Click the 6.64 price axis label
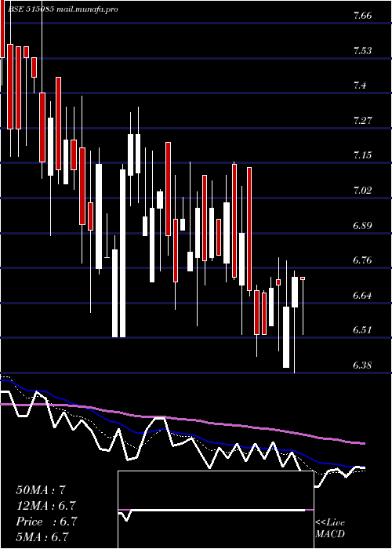 [363, 296]
